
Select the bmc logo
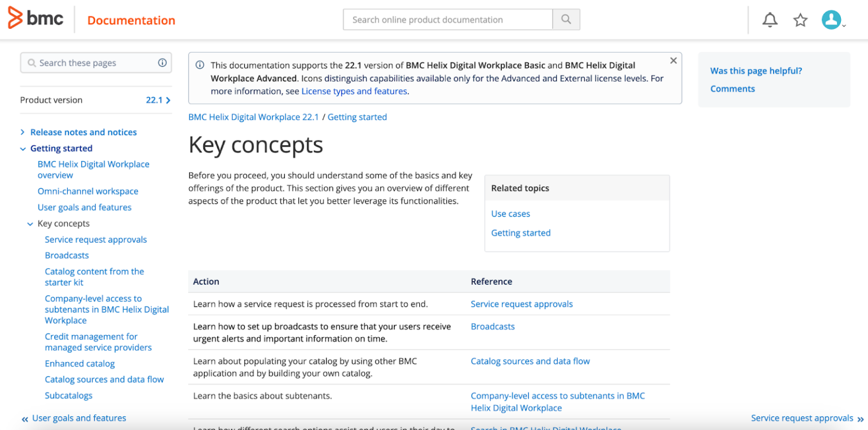pos(36,18)
